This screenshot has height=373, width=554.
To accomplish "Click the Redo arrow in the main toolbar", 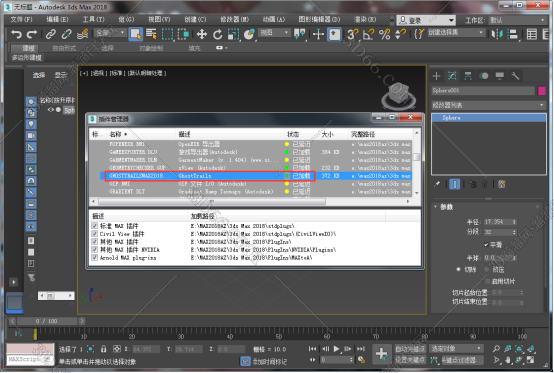I will (32, 34).
